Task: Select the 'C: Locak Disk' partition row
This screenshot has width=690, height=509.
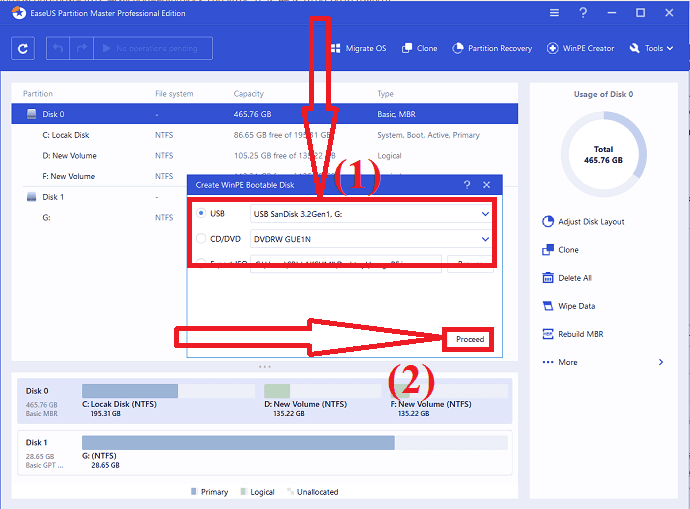Action: click(264, 135)
